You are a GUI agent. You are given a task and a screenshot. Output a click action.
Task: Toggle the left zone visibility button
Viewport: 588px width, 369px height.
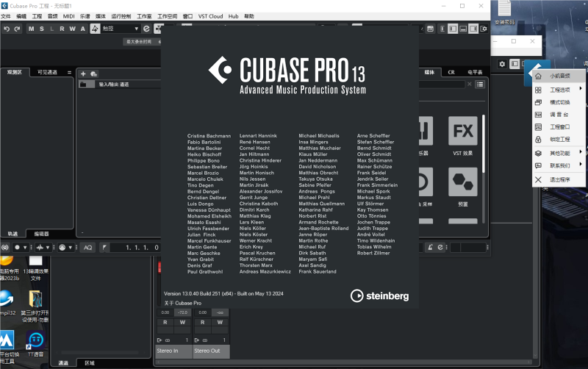[453, 29]
